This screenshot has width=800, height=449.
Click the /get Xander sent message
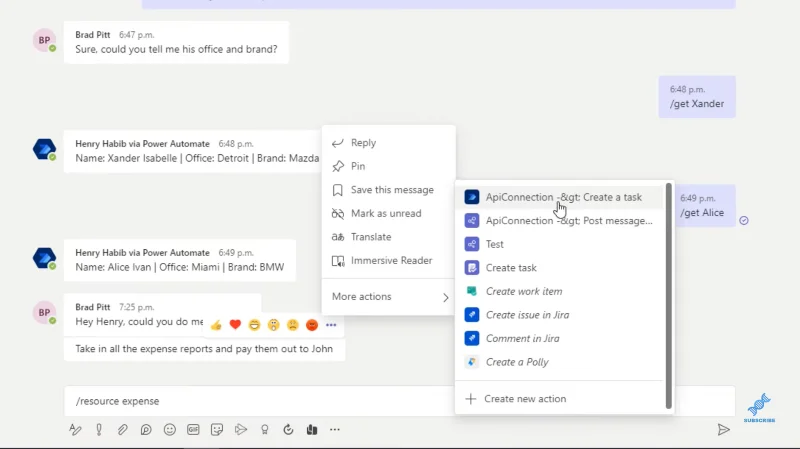(x=697, y=97)
